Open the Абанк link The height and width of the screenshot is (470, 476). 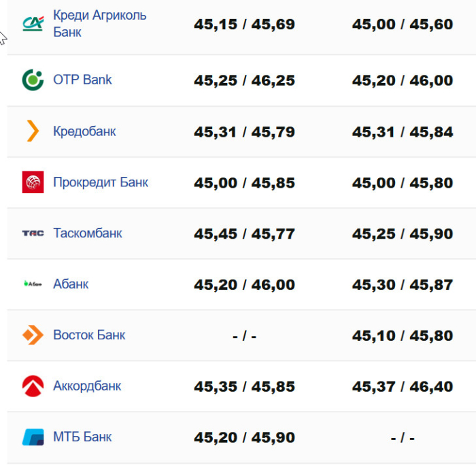coord(71,284)
